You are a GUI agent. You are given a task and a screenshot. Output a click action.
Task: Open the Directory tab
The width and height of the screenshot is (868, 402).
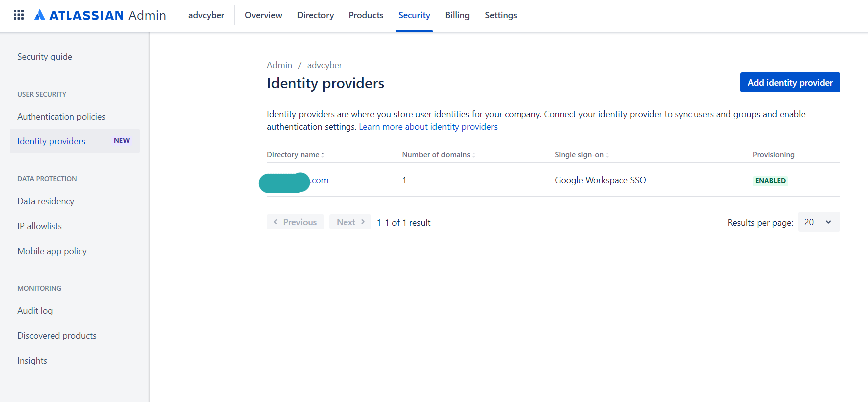coord(315,15)
